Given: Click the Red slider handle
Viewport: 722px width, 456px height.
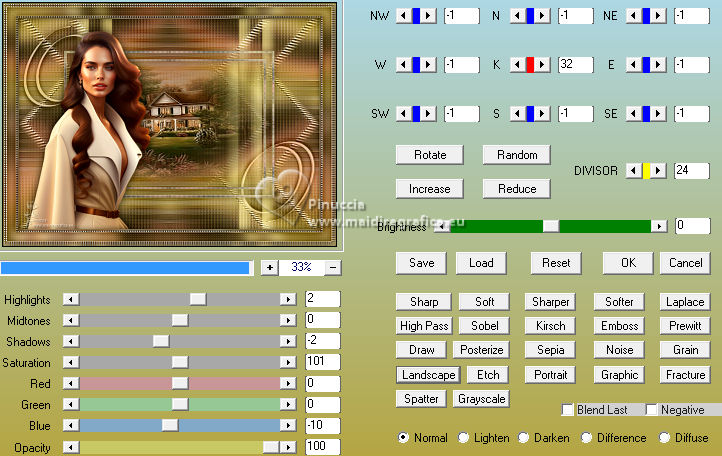Looking at the screenshot, I should [x=180, y=383].
